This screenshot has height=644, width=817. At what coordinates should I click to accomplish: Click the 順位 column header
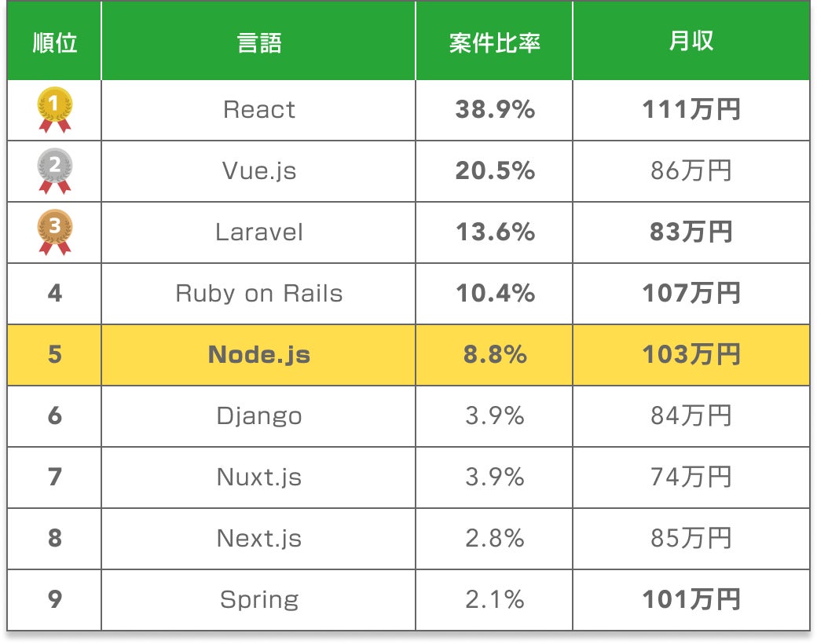pos(55,42)
